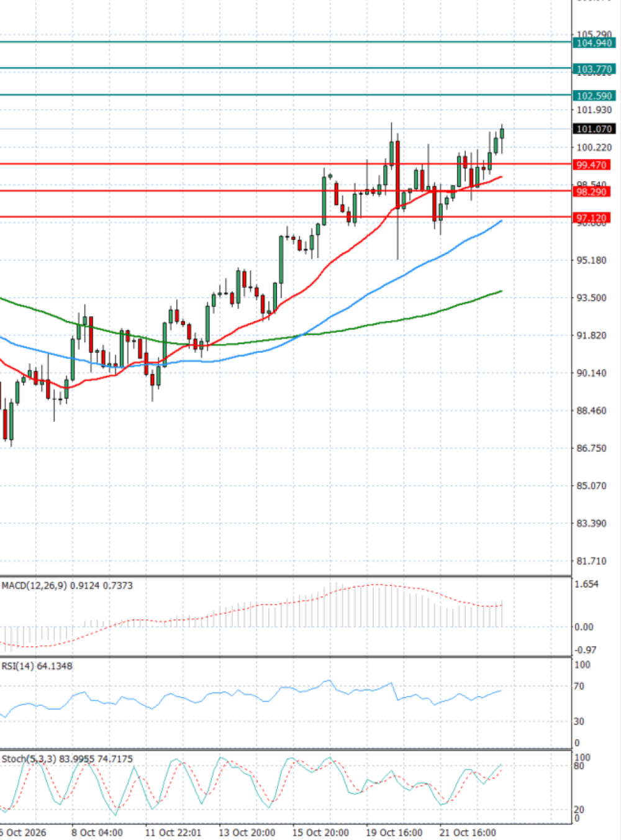This screenshot has width=621, height=840.
Task: Click the 97.120 support price label
Action: tap(591, 218)
